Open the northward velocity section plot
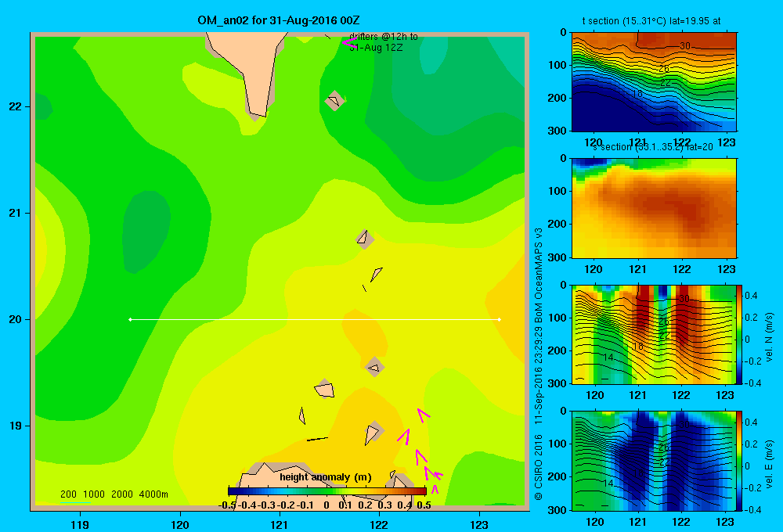The image size is (783, 532). coord(654,334)
